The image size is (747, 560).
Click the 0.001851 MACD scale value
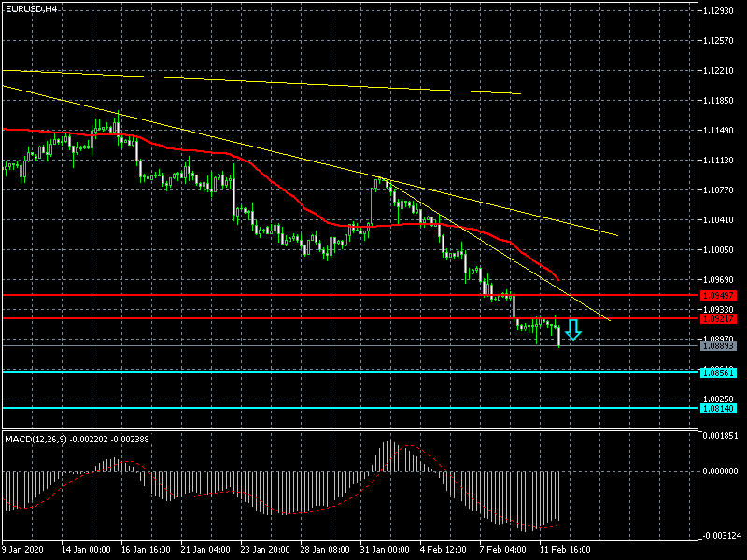click(720, 436)
